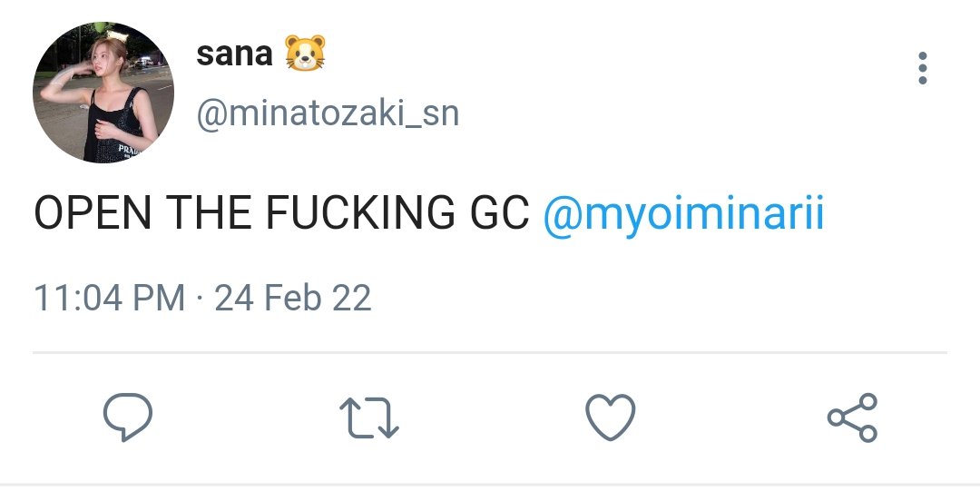Viewport: 980px width, 501px height.
Task: Retweet the post with the arrows icon
Action: tap(368, 417)
